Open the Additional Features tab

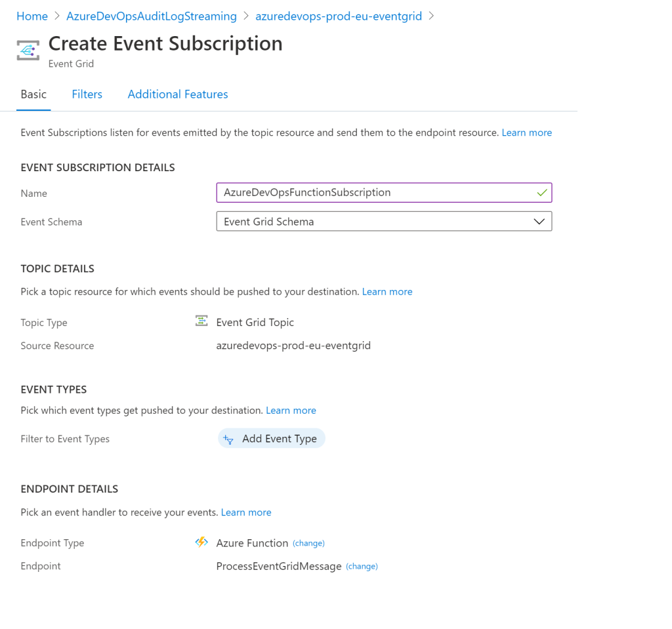tap(178, 94)
